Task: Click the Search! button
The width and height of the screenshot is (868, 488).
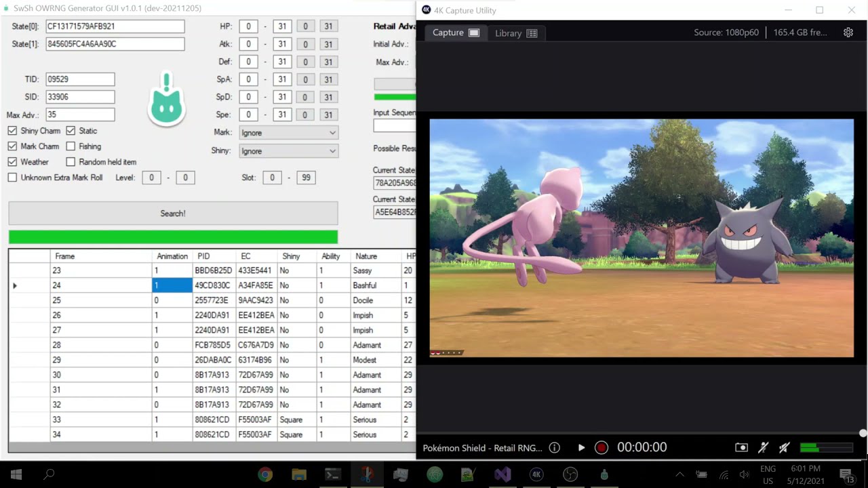Action: 173,213
